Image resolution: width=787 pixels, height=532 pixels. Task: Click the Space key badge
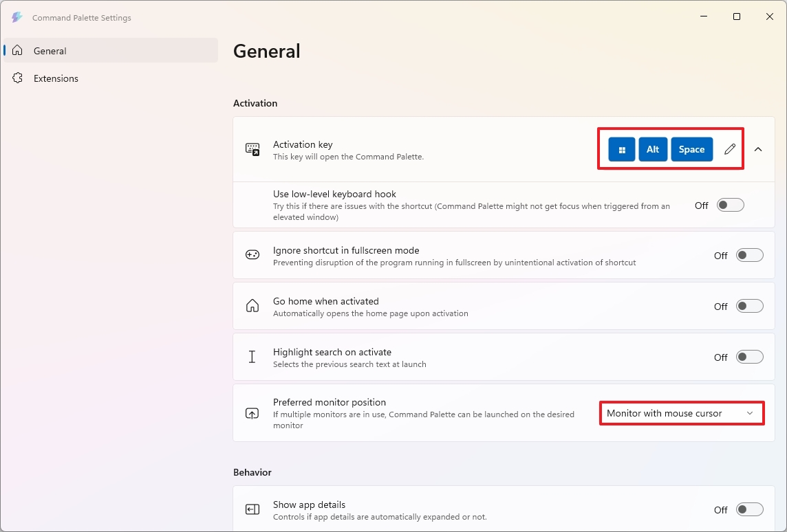tap(691, 149)
